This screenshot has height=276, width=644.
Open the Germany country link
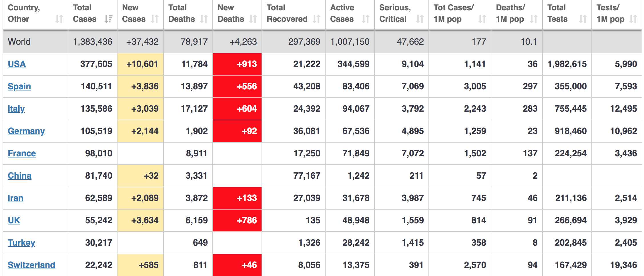tap(26, 131)
